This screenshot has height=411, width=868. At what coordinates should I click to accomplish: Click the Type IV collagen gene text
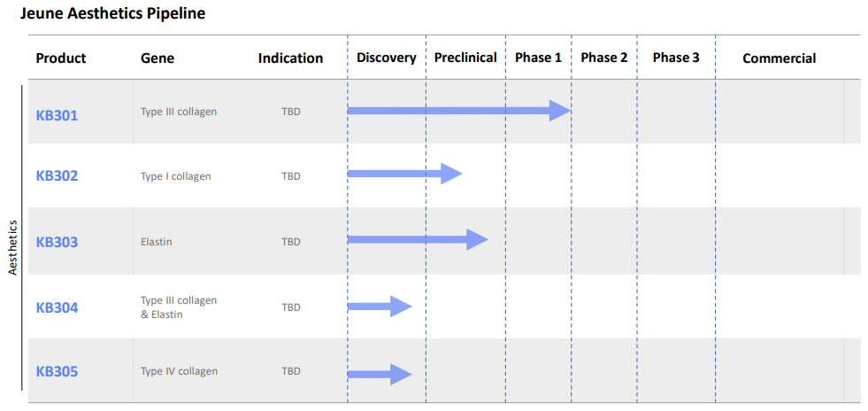tap(179, 371)
